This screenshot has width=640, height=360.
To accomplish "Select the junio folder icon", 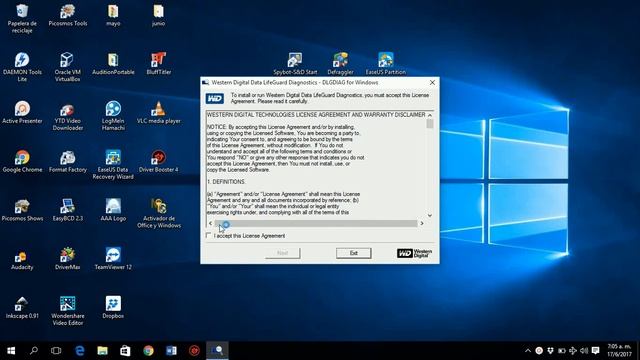I will pos(158,16).
